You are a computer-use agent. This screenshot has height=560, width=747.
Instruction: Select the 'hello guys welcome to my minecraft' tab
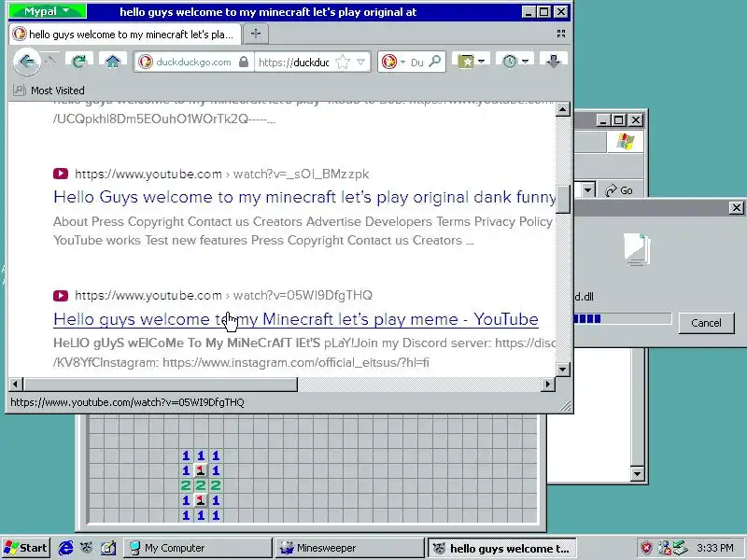[125, 35]
